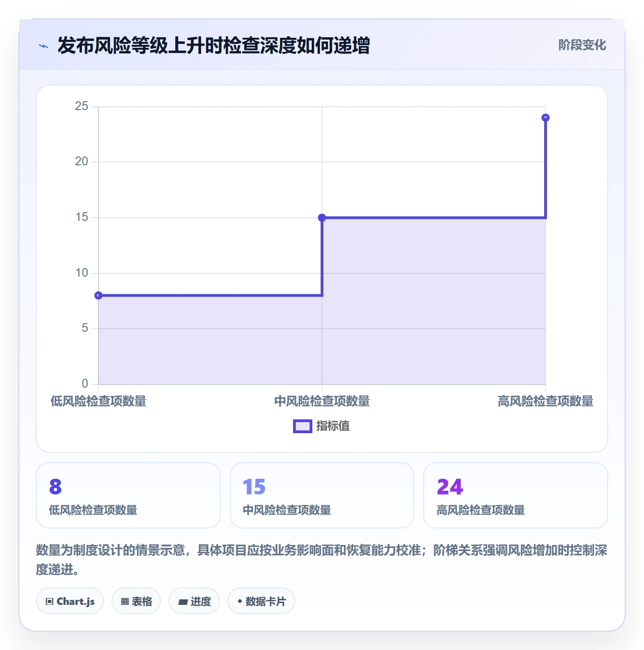Image resolution: width=644 pixels, height=650 pixels.
Task: Select the data point at value 15
Action: pyautogui.click(x=322, y=218)
